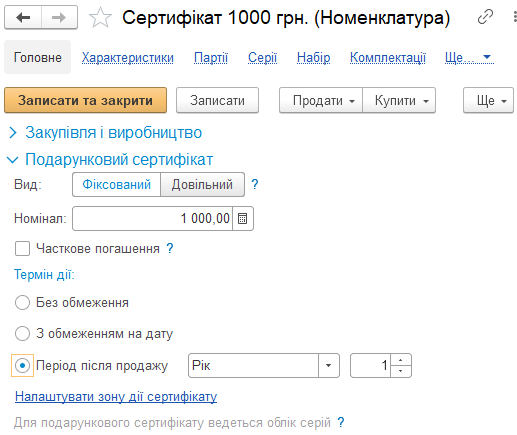The width and height of the screenshot is (517, 435).
Task: Open the Партії tab
Action: 211,58
